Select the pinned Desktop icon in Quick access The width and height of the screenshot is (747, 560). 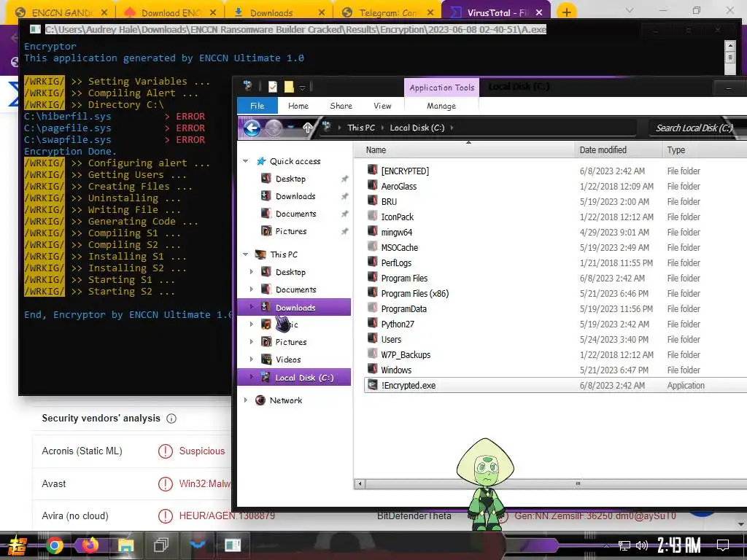point(266,179)
